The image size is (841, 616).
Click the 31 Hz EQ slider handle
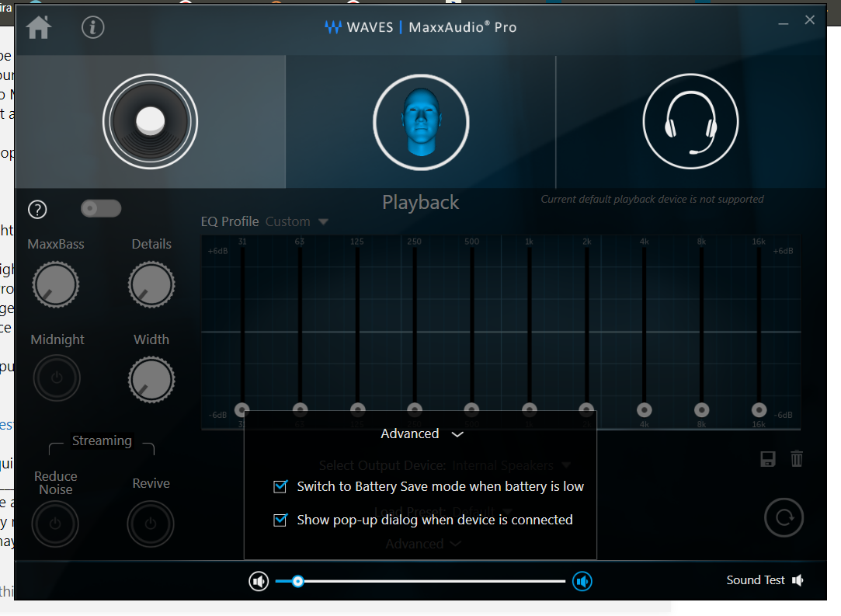pos(242,410)
